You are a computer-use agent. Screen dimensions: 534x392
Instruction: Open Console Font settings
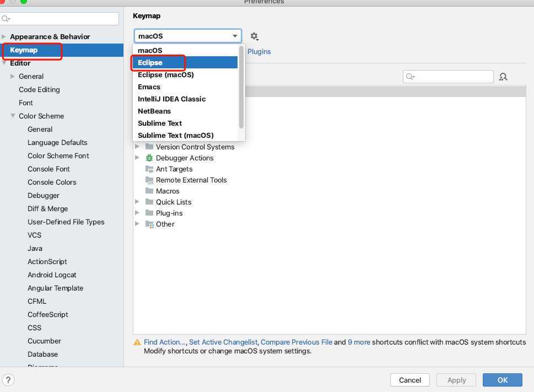(48, 169)
